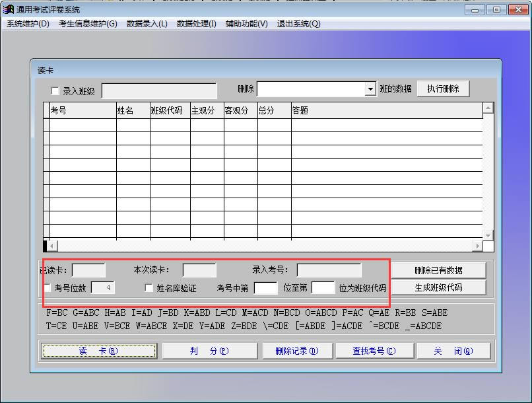The height and width of the screenshot is (403, 532).
Task: Expand the 删除 class dropdown arrow
Action: (x=370, y=89)
